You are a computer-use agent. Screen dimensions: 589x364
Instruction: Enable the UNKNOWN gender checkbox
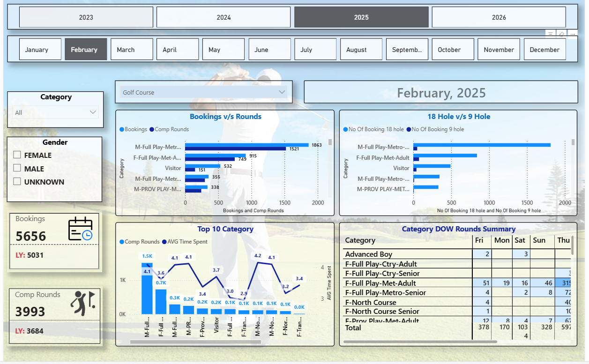(x=17, y=182)
